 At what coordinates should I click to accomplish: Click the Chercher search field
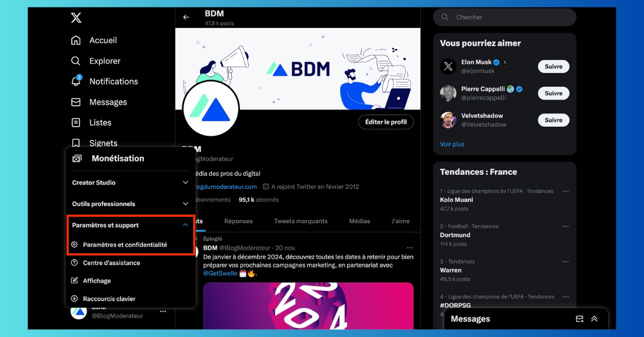(504, 17)
